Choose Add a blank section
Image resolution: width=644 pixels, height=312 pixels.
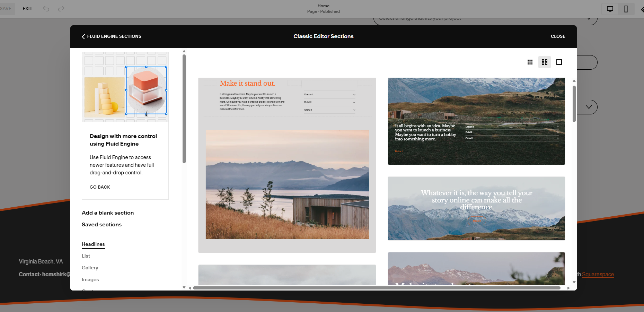click(x=108, y=213)
